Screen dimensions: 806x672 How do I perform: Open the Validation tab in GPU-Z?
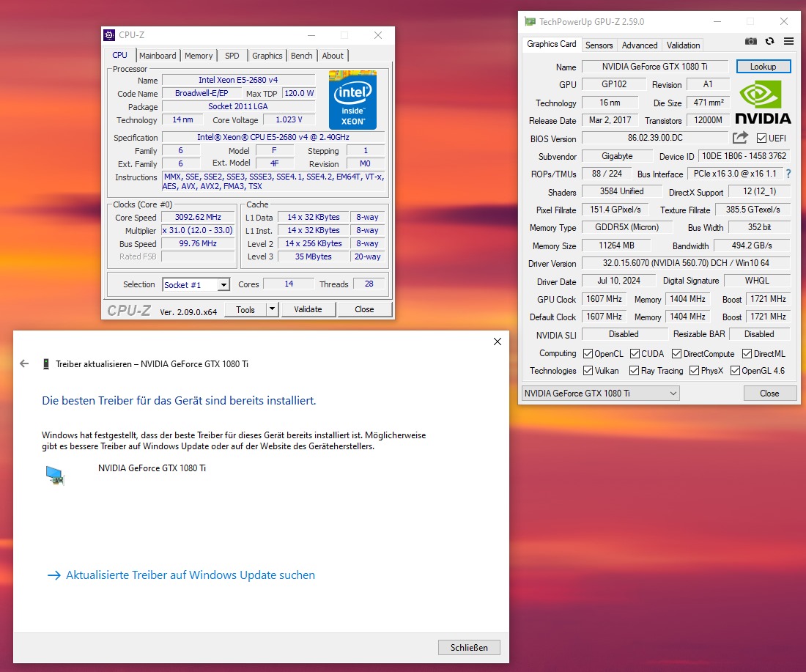[683, 45]
